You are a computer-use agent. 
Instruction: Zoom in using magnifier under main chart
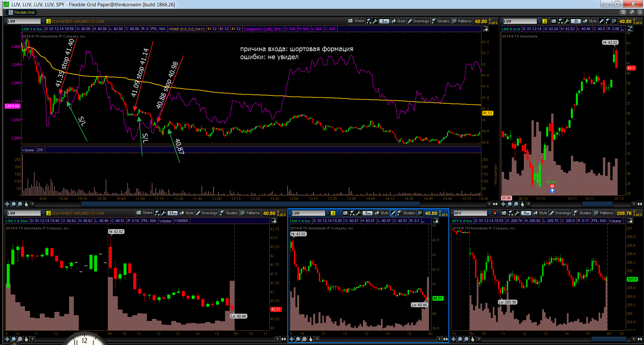point(14,204)
